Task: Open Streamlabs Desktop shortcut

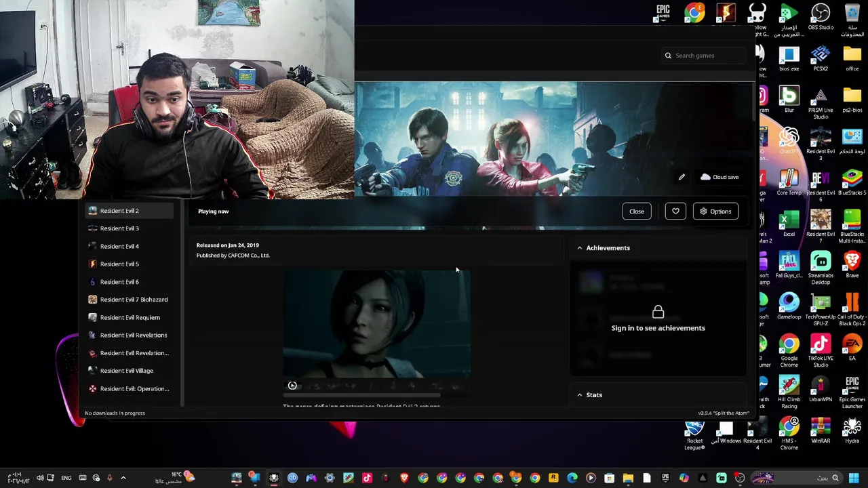Action: (821, 268)
